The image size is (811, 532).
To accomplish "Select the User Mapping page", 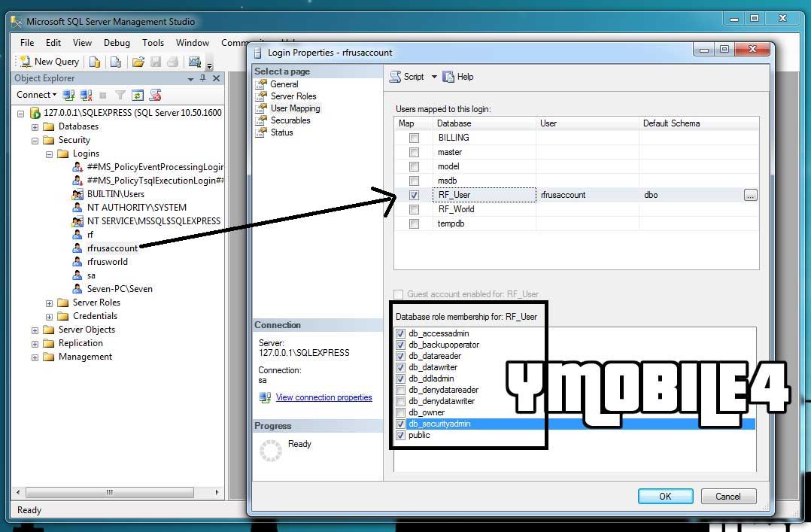I will (296, 108).
